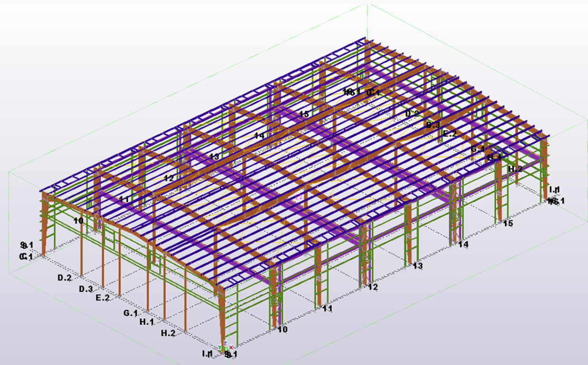Pick roof-level grid label 15
588x365 pixels.
(x=304, y=114)
